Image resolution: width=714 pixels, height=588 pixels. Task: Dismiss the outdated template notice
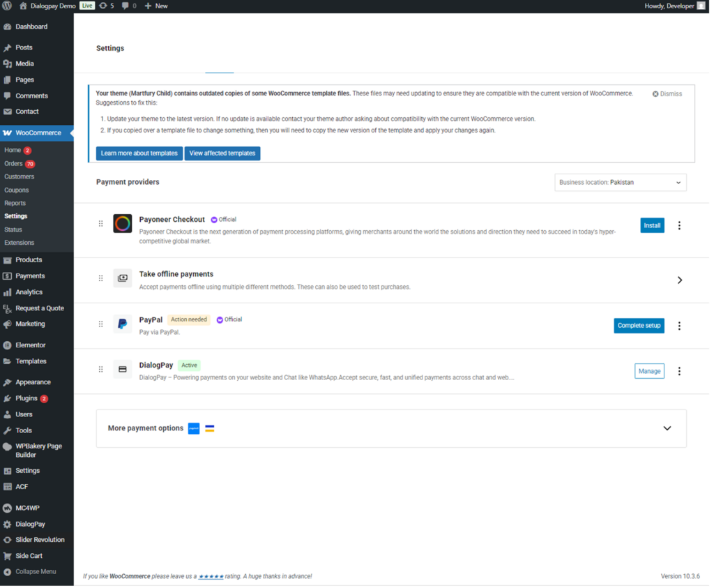click(667, 93)
